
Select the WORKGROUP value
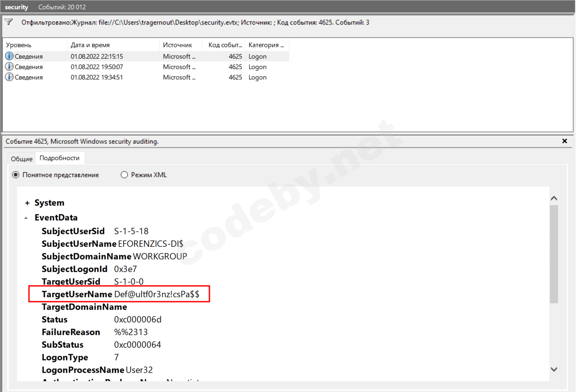(x=160, y=257)
